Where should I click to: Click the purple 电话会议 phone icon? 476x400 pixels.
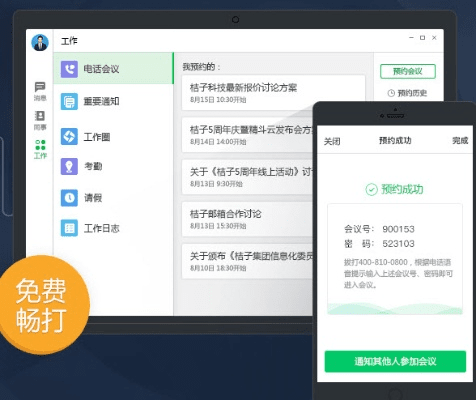[69, 69]
